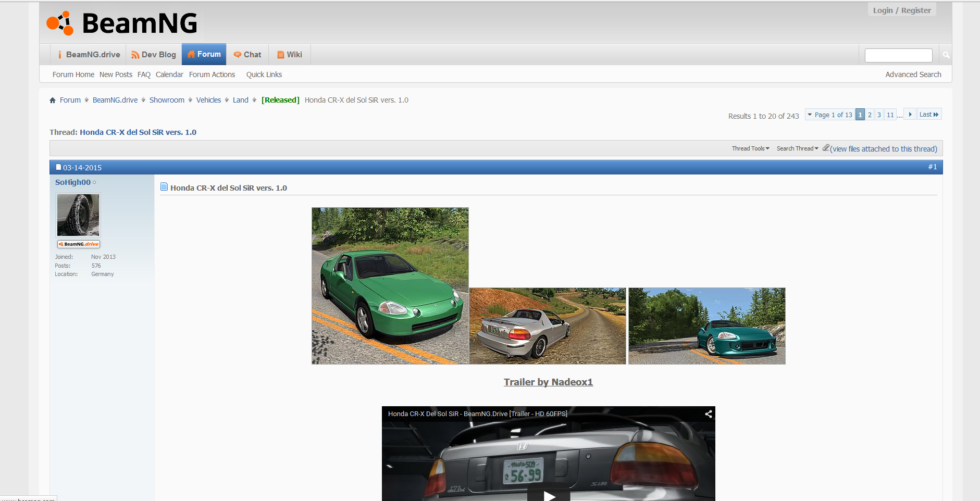The image size is (980, 501).
Task: Open SoHigh00 user profile
Action: click(73, 182)
